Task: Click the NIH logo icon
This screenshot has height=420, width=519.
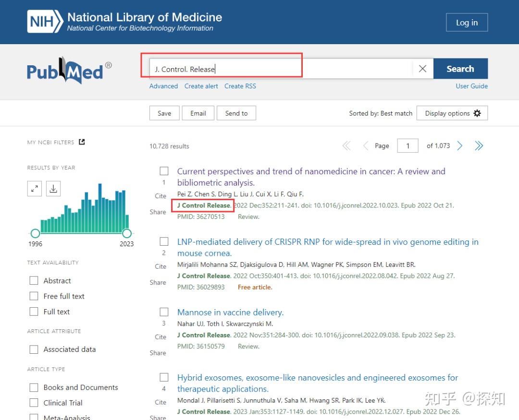Action: point(45,22)
